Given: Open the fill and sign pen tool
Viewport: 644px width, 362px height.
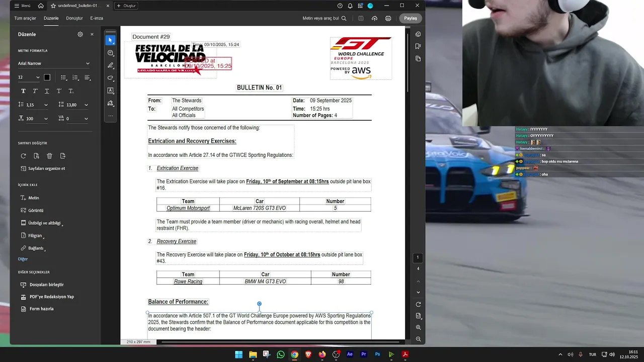Looking at the screenshot, I should (x=110, y=103).
